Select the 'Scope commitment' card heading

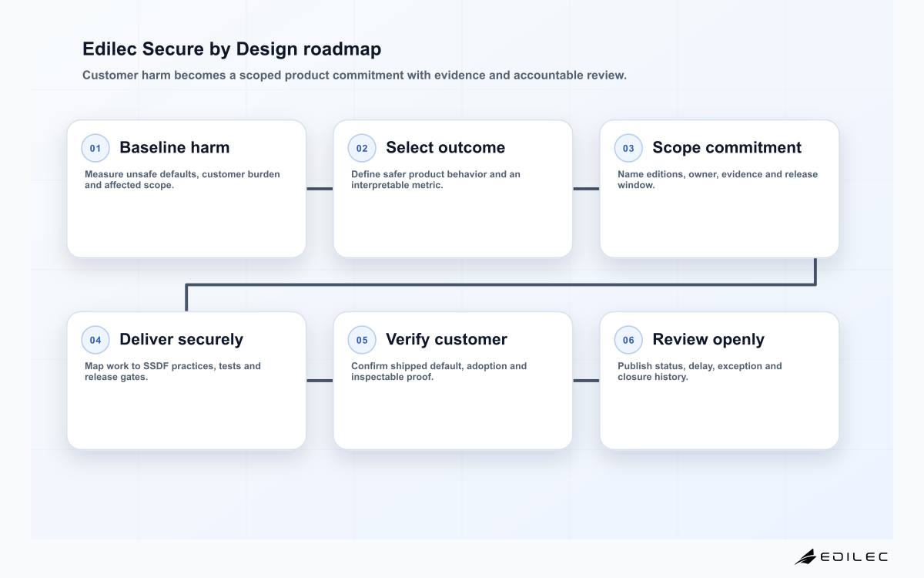tap(727, 147)
